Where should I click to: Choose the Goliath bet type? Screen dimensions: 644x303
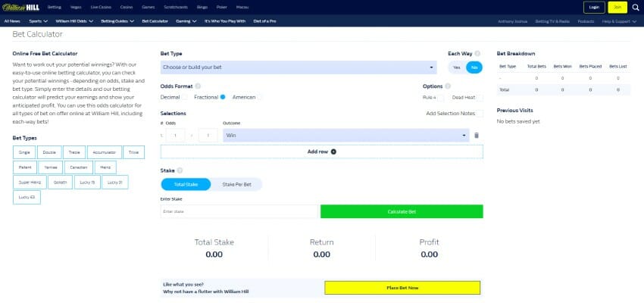61,183
